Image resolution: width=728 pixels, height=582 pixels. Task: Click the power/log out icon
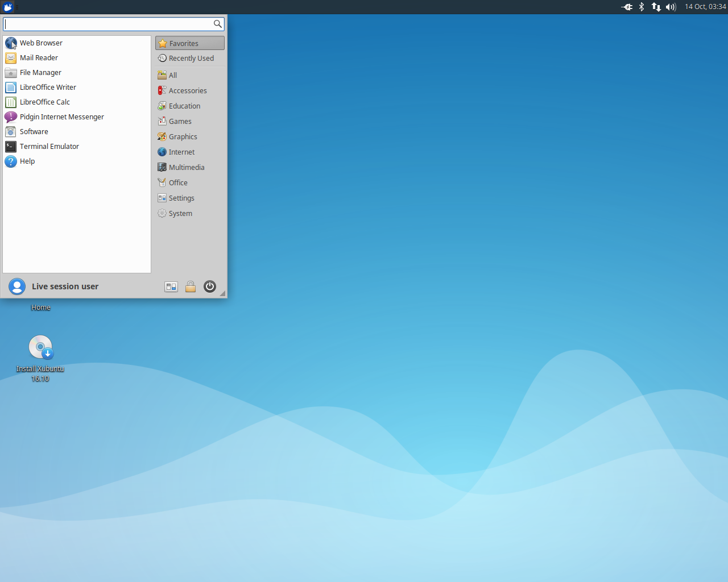click(210, 286)
